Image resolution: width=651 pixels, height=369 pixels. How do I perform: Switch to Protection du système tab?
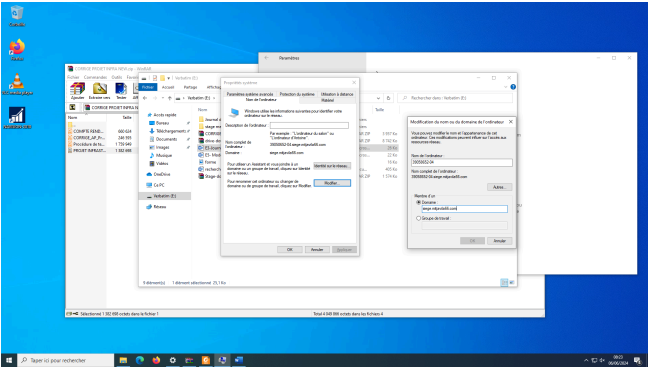coord(297,94)
